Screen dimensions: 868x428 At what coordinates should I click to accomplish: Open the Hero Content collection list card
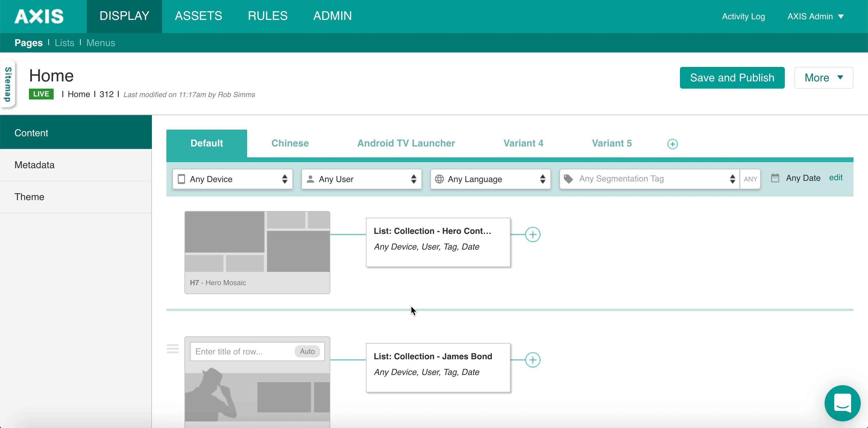coord(438,242)
